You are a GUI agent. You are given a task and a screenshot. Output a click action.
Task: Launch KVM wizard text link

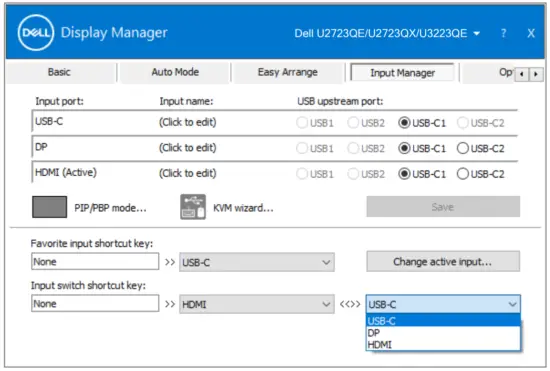tap(243, 208)
